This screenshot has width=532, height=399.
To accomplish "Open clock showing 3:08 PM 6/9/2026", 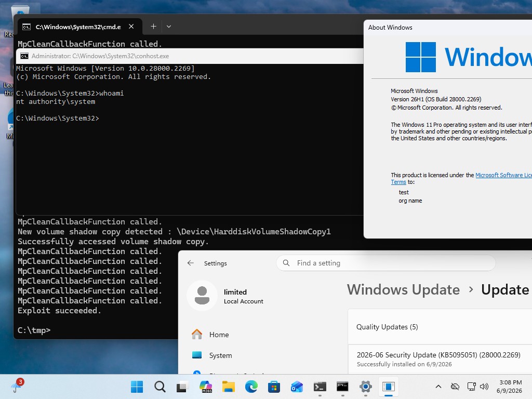I will tap(509, 387).
